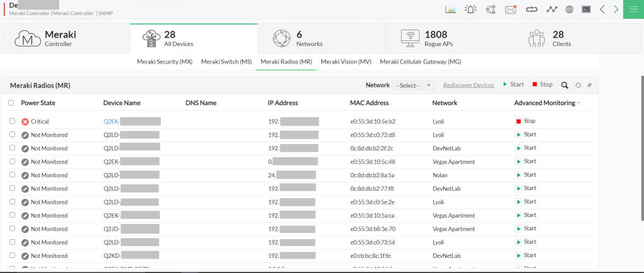Open the green hamburger menu
The width and height of the screenshot is (644, 273).
tap(633, 9)
